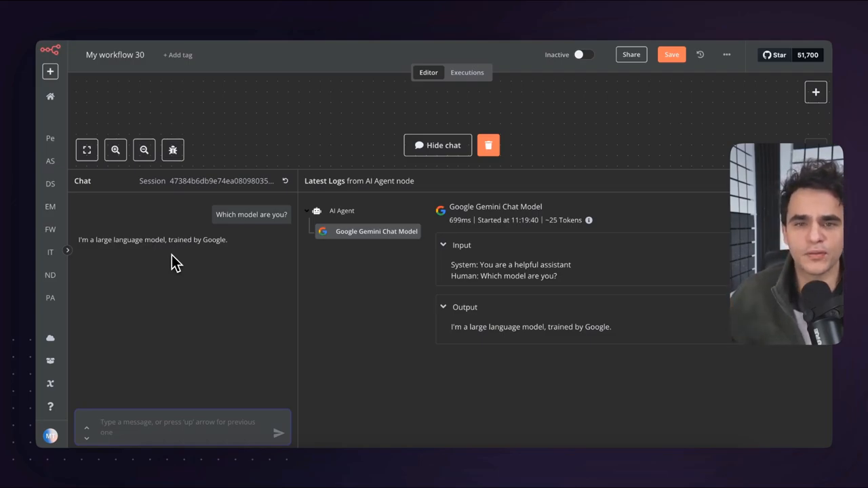Open the EM project in sidebar
This screenshot has height=488, width=868.
[50, 207]
